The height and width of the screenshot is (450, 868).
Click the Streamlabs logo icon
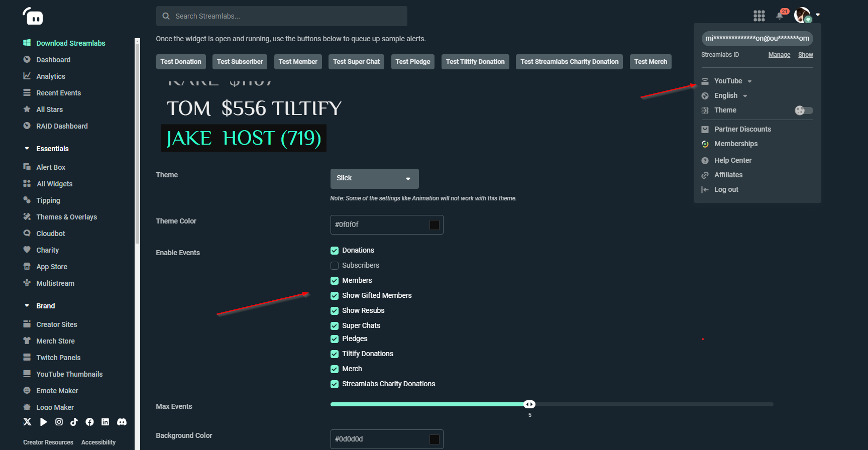[x=33, y=16]
